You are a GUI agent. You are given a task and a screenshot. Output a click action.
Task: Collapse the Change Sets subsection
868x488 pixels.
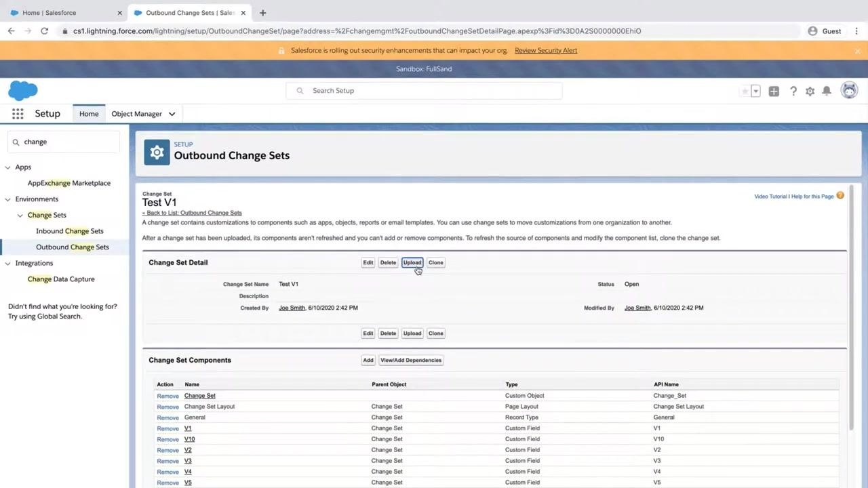[x=20, y=216]
